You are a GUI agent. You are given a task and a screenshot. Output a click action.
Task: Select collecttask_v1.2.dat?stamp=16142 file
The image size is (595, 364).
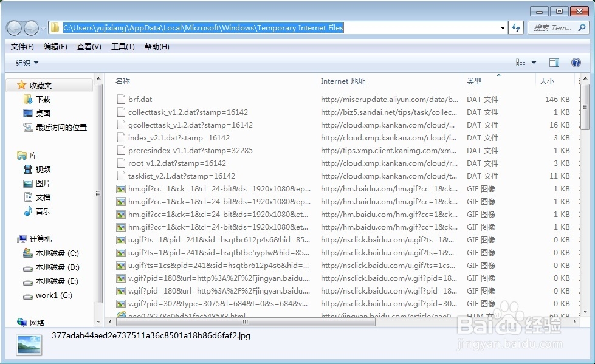[188, 112]
